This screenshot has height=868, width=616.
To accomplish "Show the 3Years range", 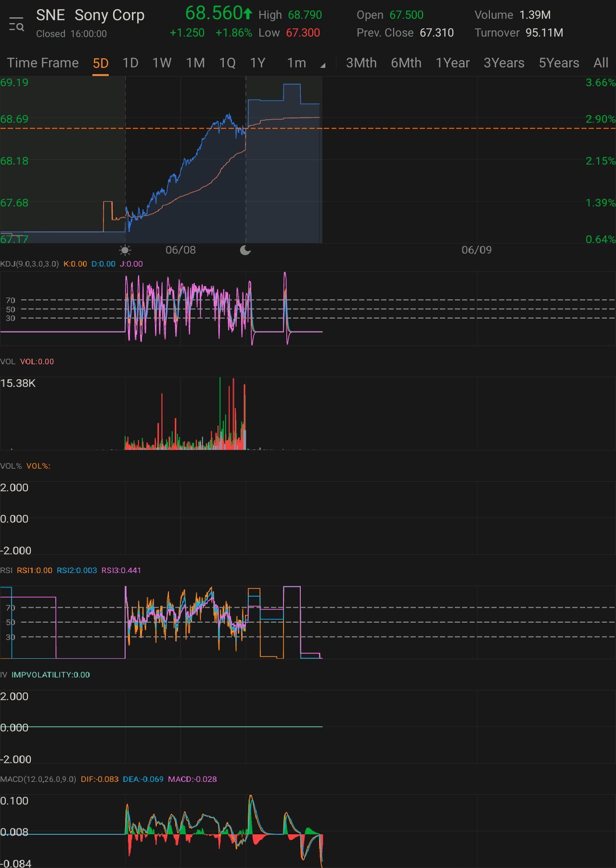I will [x=504, y=63].
